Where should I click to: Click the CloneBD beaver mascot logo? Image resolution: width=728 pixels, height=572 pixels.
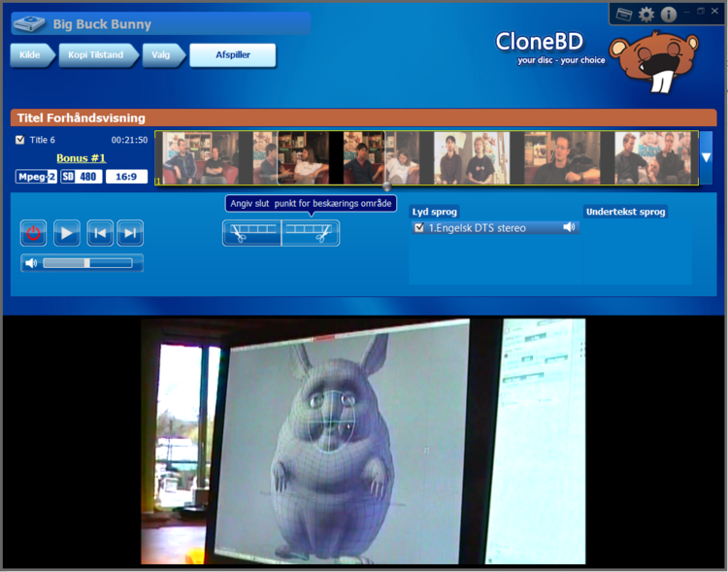click(x=654, y=60)
